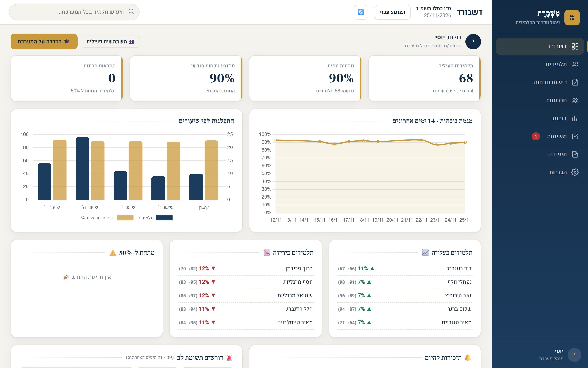Focus the student search field
This screenshot has width=588, height=368.
(x=74, y=12)
